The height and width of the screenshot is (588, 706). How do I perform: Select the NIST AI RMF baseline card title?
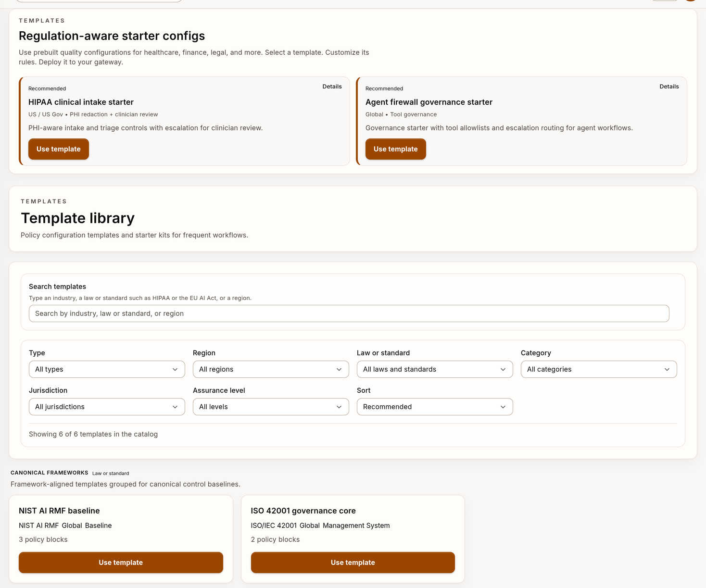pos(59,511)
